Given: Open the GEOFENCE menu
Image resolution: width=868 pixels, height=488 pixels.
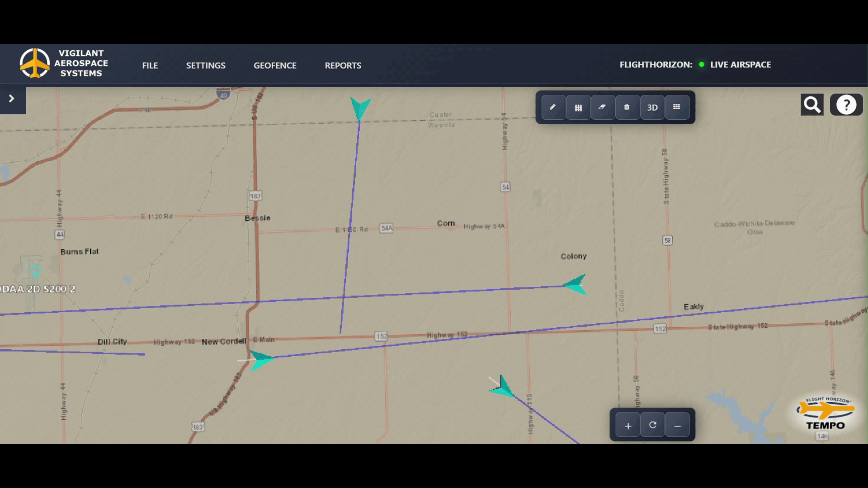Looking at the screenshot, I should click(x=275, y=66).
